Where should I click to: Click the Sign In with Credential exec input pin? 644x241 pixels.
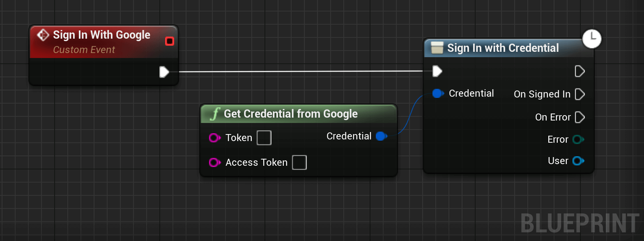pos(437,72)
